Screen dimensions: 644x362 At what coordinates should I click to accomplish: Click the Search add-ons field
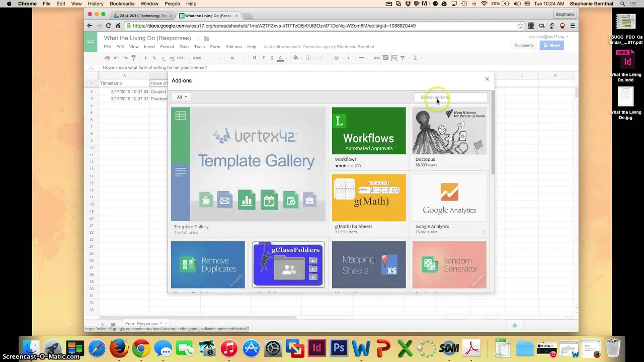[450, 97]
